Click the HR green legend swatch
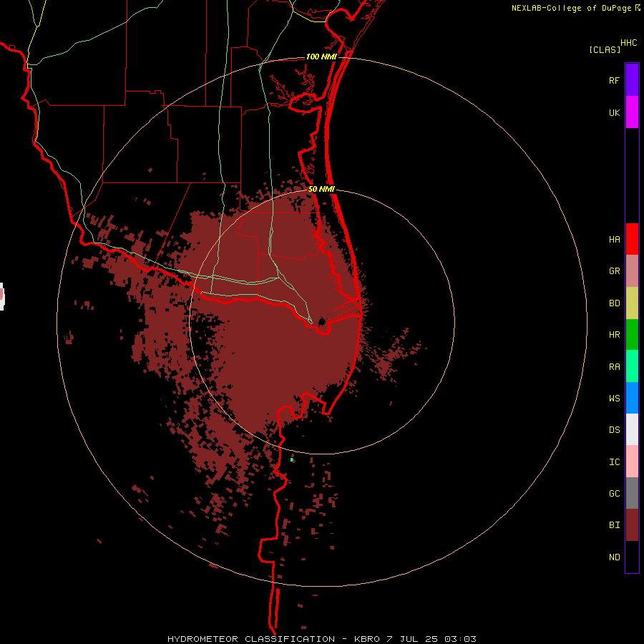Viewport: 644px width, 644px height. (632, 334)
